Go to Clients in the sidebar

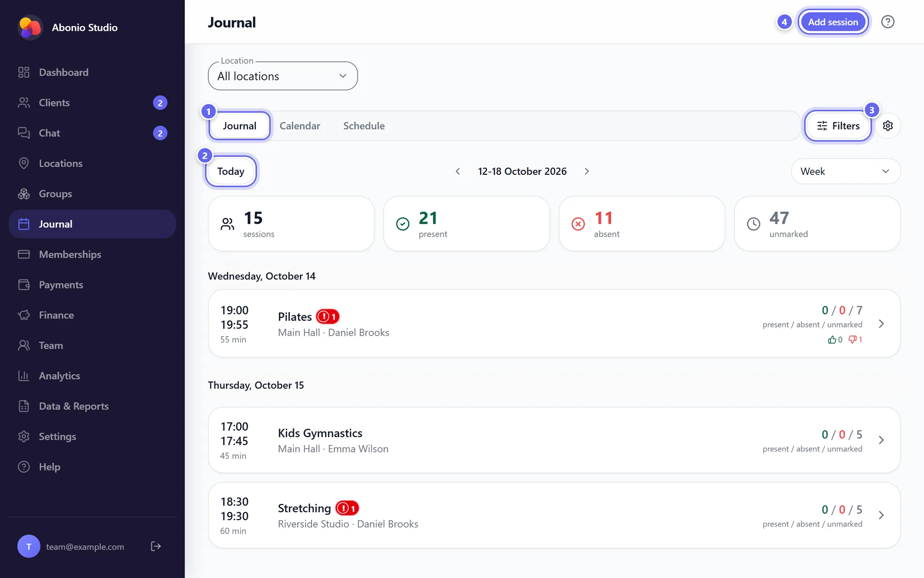92,103
